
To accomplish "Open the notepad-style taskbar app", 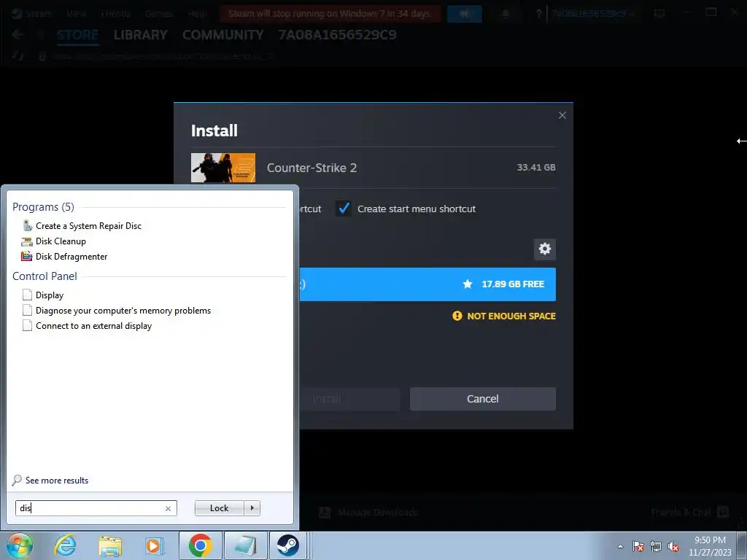I will tap(245, 545).
